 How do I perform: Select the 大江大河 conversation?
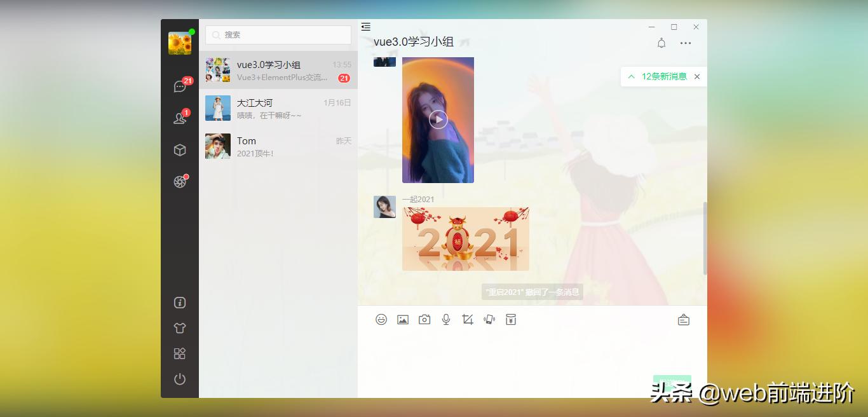pyautogui.click(x=278, y=108)
